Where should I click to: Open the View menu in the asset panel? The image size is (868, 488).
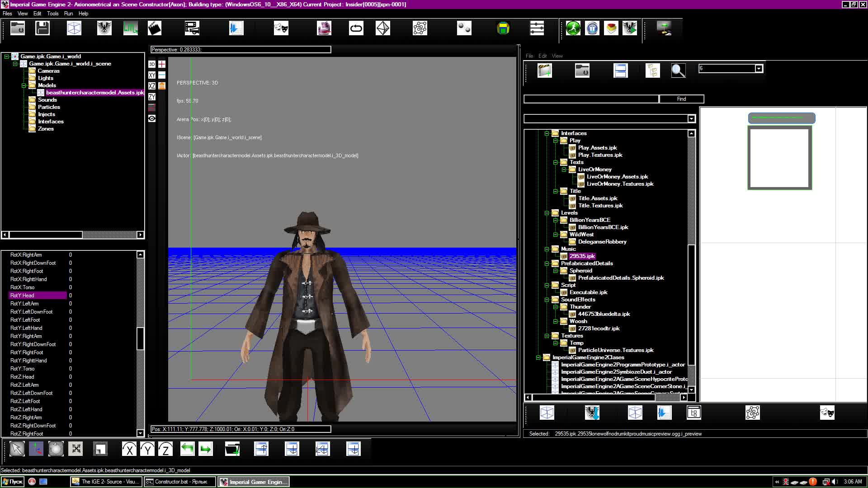coord(557,56)
